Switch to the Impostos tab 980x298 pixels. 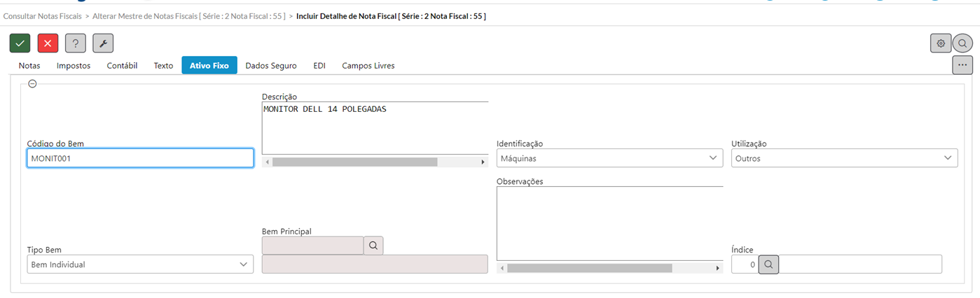pyautogui.click(x=74, y=66)
